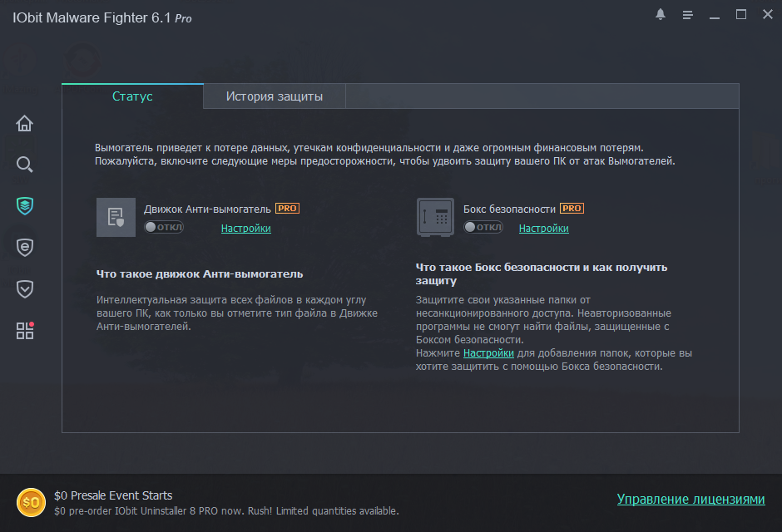Click PRO badge next to Бокс безопасности
The image size is (782, 532).
[572, 208]
